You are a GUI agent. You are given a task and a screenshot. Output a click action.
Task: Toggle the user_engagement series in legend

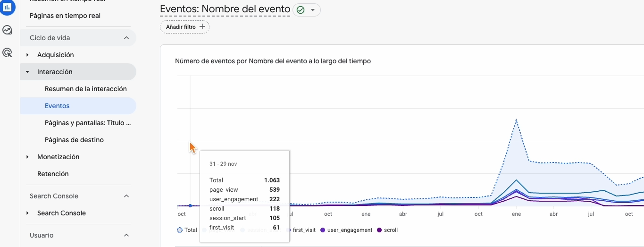(x=346, y=230)
